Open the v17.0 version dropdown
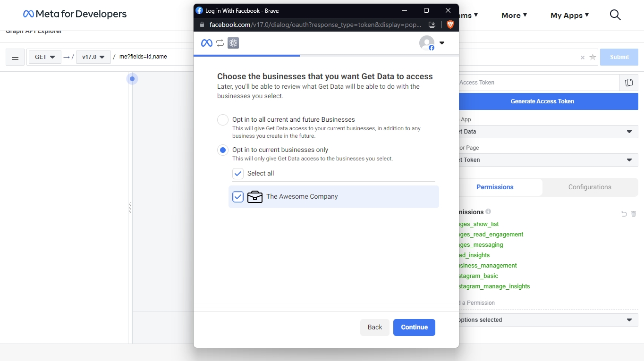Viewport: 644px width, 361px height. [93, 57]
